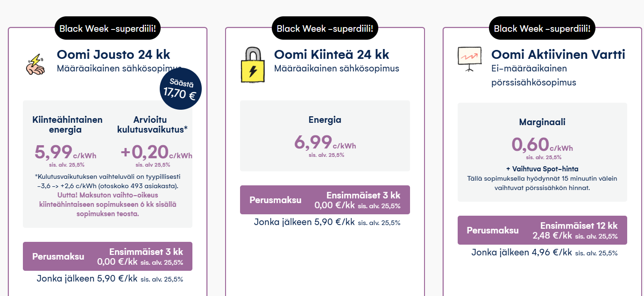The width and height of the screenshot is (644, 296).
Task: Click Black Week badge above Oomi Jousto
Action: [107, 28]
